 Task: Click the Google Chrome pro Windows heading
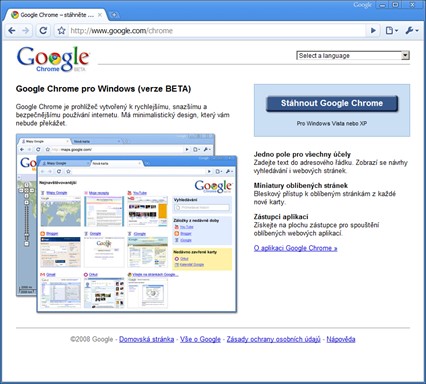[x=103, y=89]
